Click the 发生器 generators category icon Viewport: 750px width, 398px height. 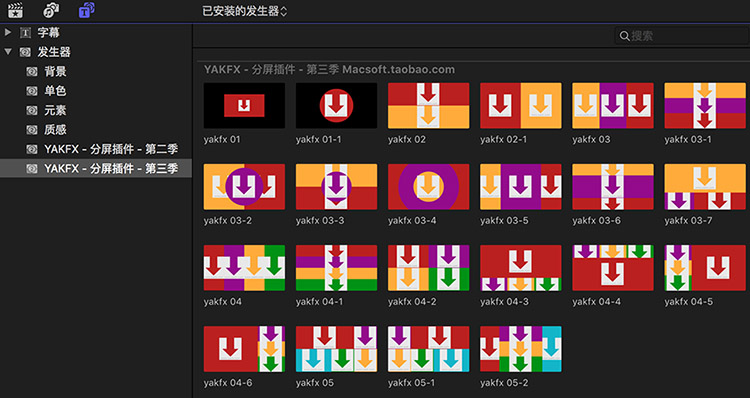25,52
